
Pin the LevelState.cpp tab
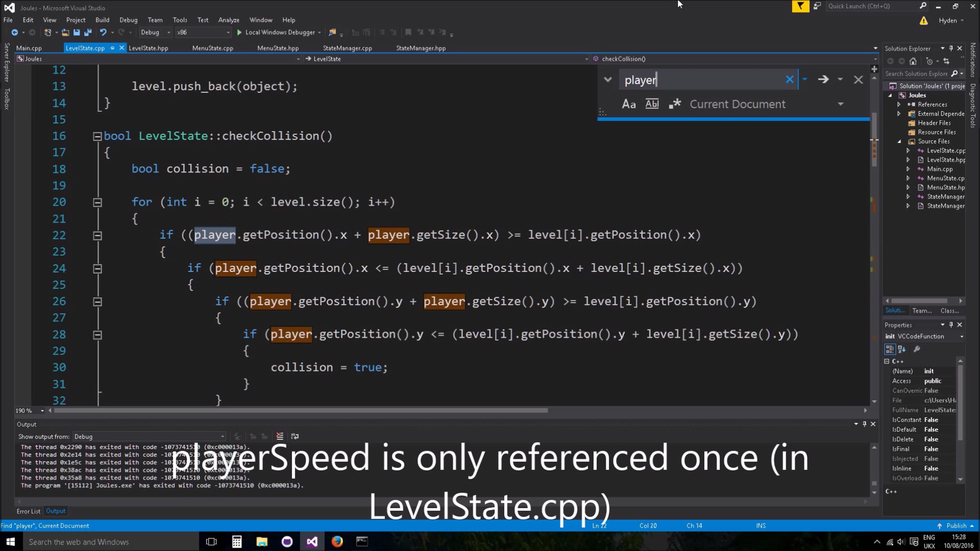point(112,48)
